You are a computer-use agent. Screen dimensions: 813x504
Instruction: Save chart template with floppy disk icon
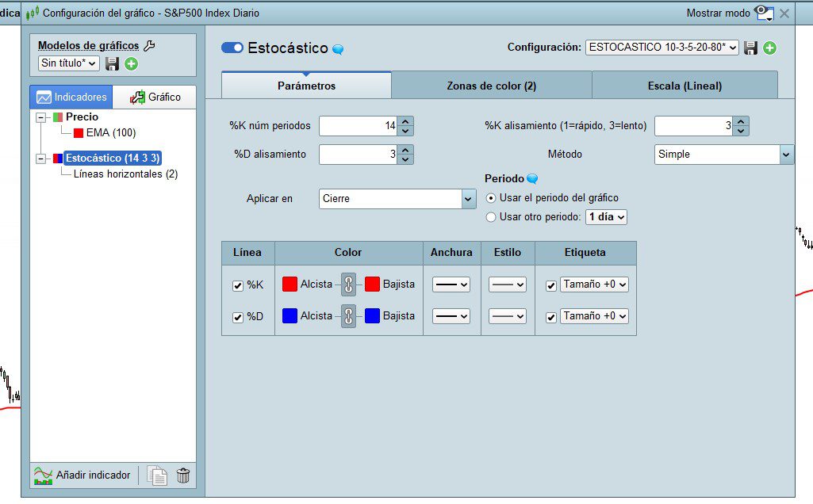[112, 63]
